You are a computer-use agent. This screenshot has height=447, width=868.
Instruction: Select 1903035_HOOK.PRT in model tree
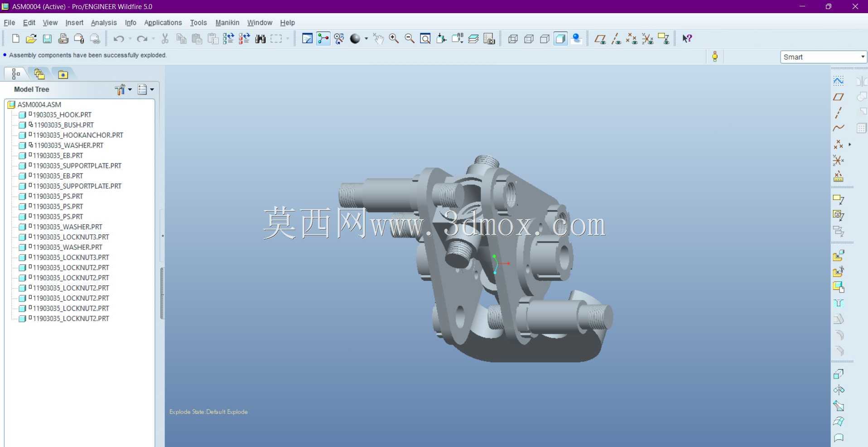coord(55,115)
